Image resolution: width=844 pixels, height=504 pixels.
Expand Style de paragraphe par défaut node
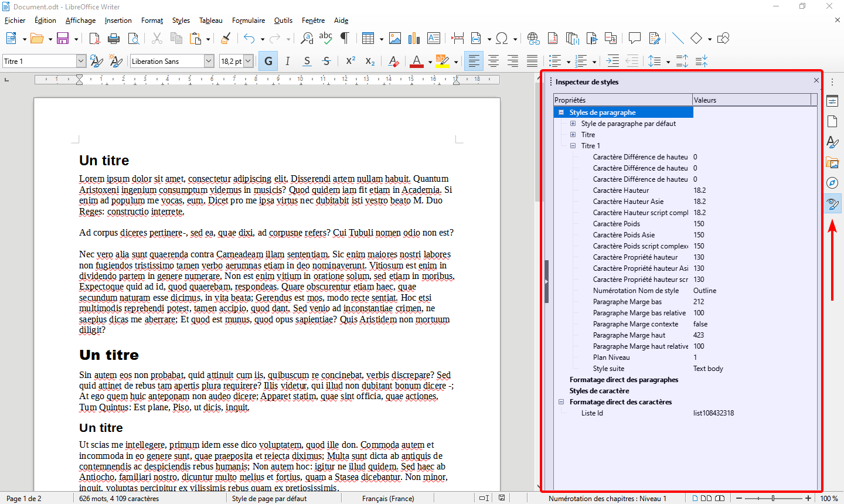(573, 124)
